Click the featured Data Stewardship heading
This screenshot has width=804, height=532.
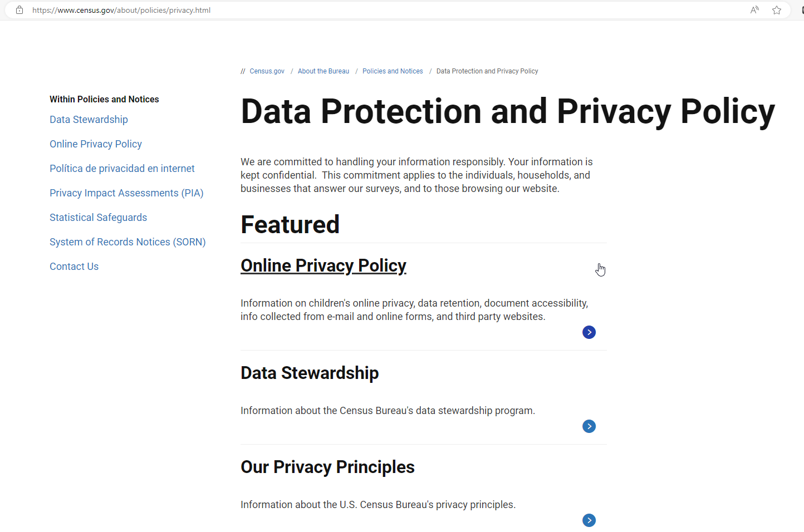[x=310, y=373]
